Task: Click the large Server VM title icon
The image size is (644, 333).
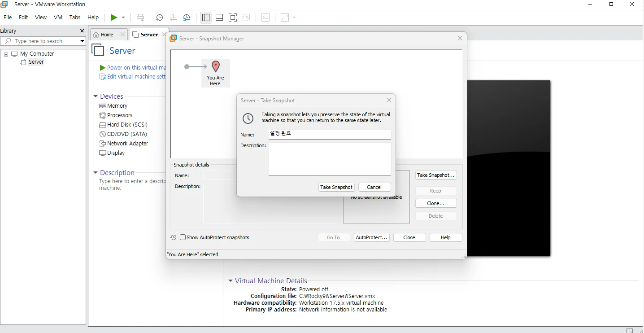Action: coord(98,50)
